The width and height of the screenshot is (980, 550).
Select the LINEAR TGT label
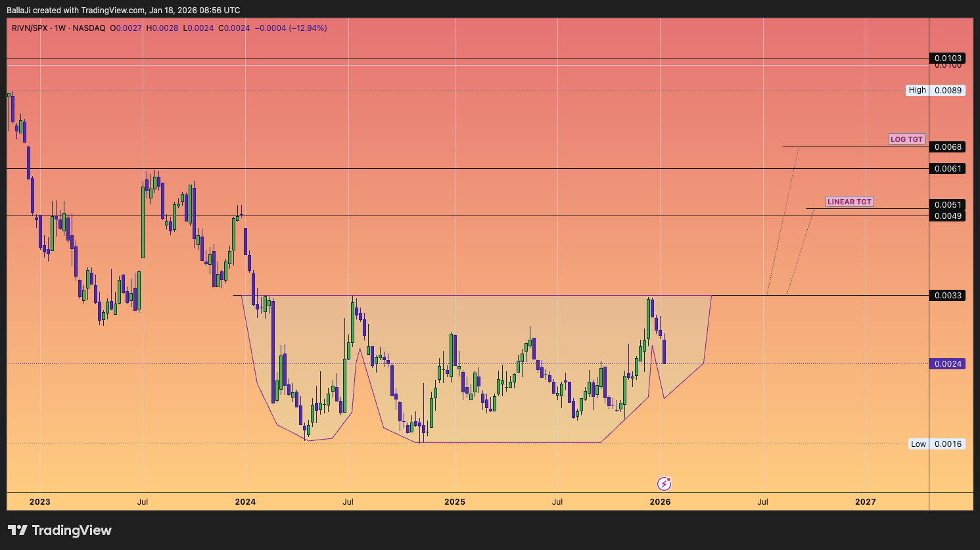[x=849, y=202]
